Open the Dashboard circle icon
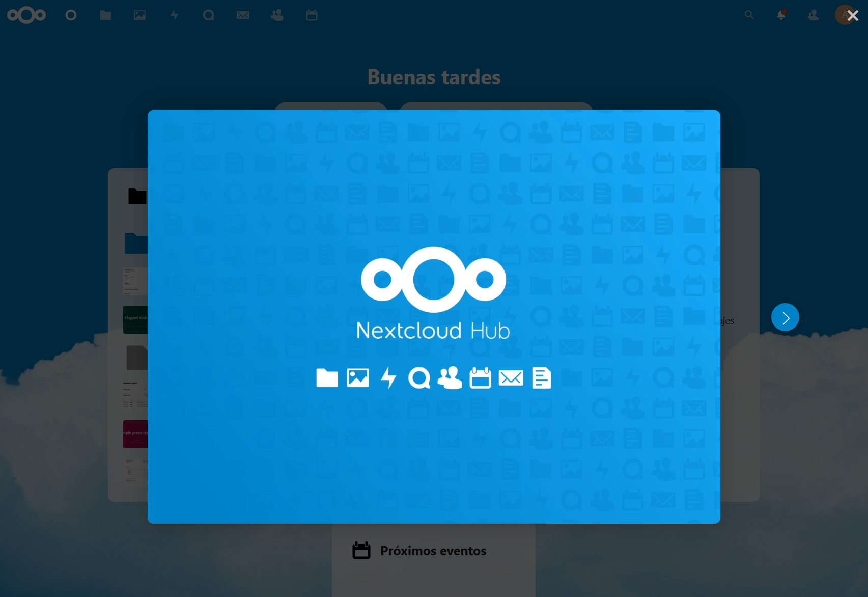Image resolution: width=868 pixels, height=597 pixels. point(71,15)
